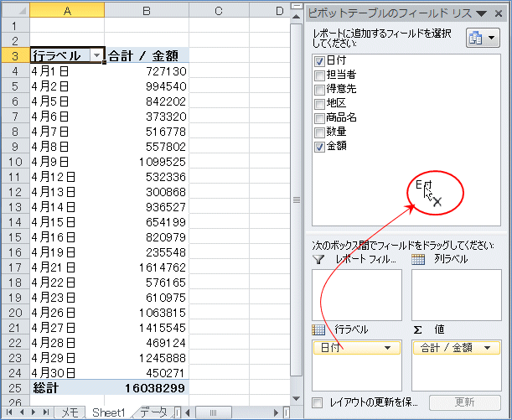The image size is (512, 420).
Task: Click the horizontal scrollbar left arrow
Action: 188,412
